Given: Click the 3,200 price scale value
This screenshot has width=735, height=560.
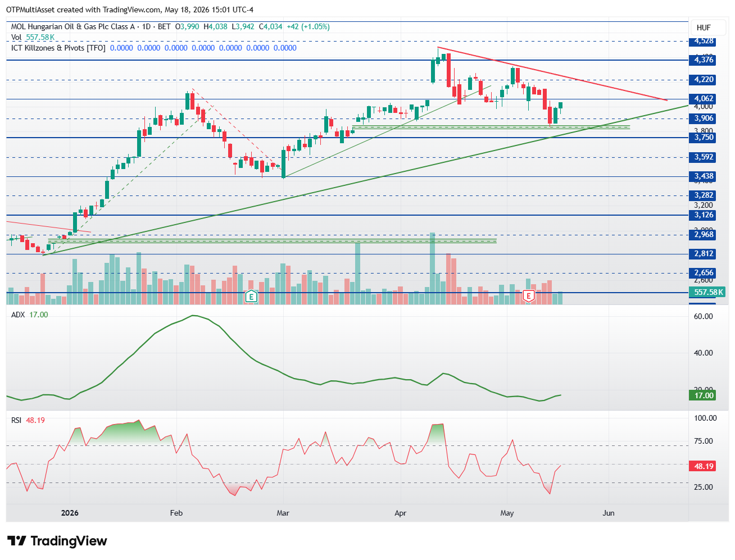Looking at the screenshot, I should pos(704,205).
